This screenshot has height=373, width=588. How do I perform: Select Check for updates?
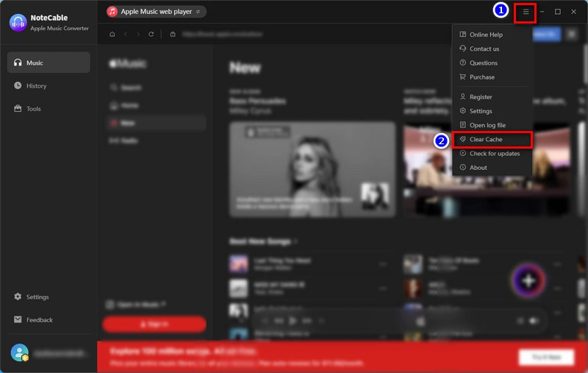point(492,154)
